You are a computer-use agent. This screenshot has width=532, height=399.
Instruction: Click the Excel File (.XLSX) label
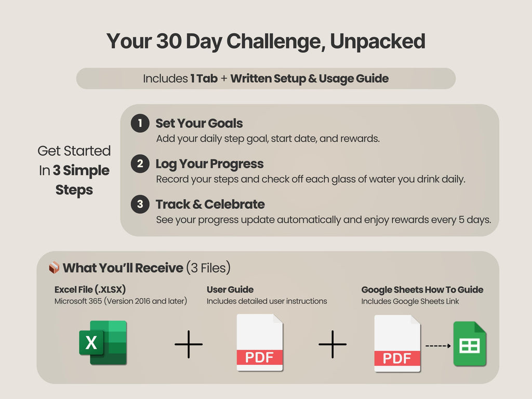(90, 289)
